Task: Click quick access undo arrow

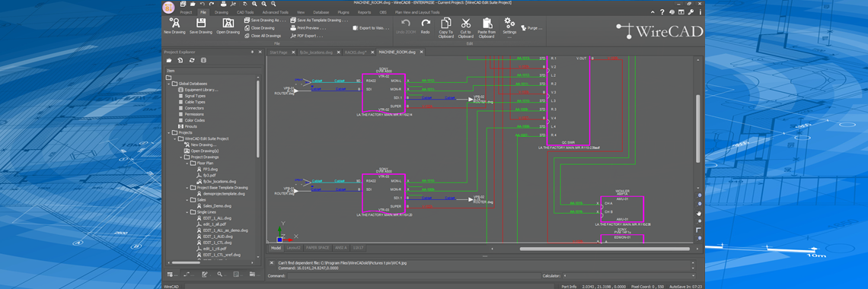Action: pos(203,3)
